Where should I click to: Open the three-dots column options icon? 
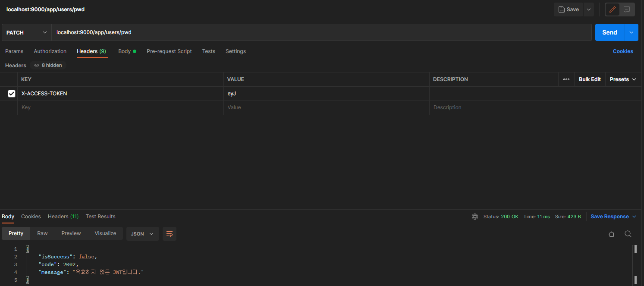pos(566,79)
